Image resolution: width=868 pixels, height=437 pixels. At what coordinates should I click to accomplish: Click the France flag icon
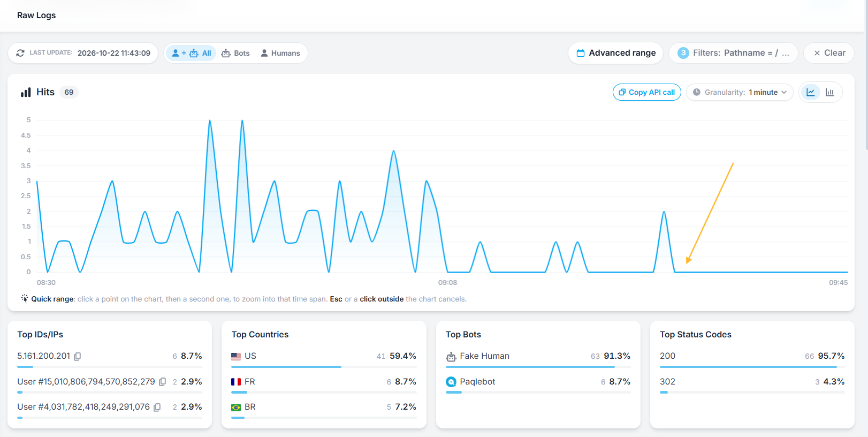(x=236, y=382)
